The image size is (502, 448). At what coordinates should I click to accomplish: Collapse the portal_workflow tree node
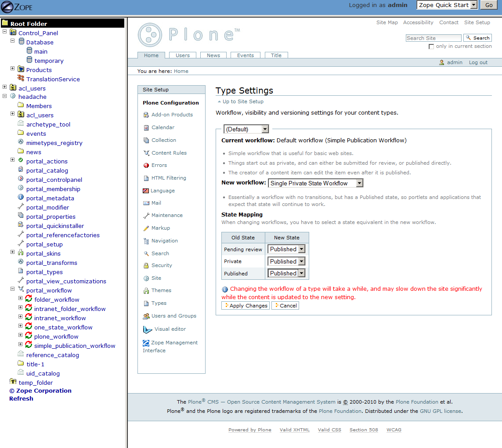12,289
